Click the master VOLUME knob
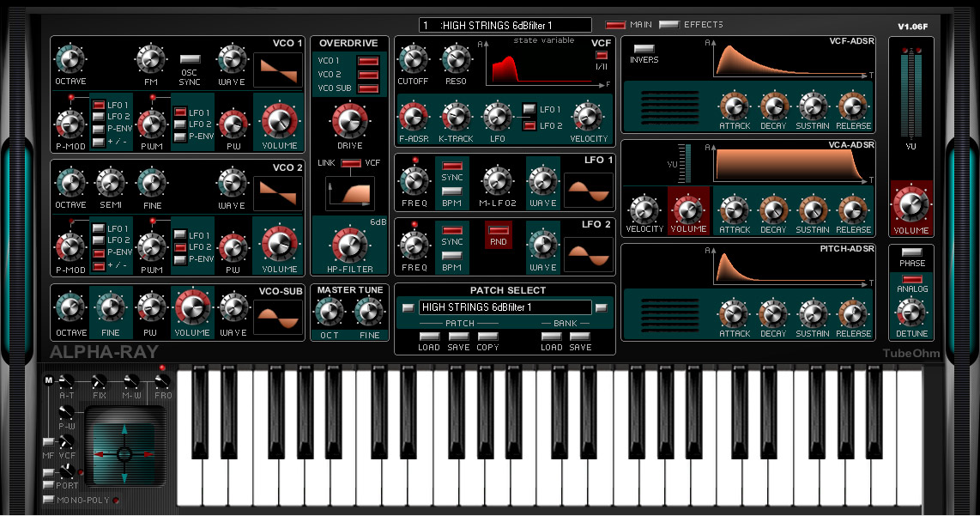980x516 pixels. [910, 206]
